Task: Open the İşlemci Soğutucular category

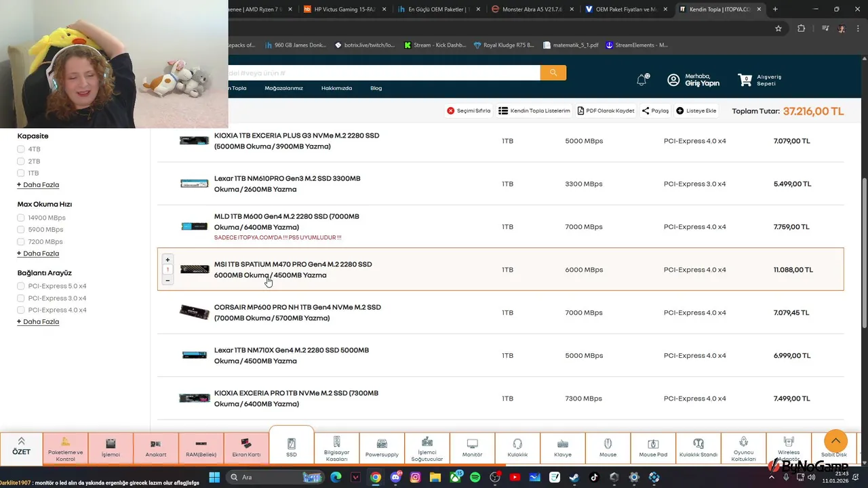Action: click(x=427, y=448)
